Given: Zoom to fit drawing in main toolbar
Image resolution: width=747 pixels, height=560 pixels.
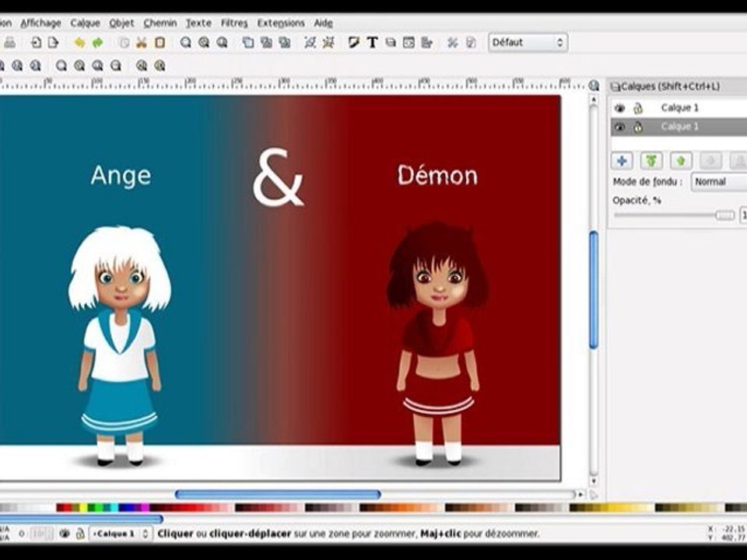Looking at the screenshot, I should point(204,43).
